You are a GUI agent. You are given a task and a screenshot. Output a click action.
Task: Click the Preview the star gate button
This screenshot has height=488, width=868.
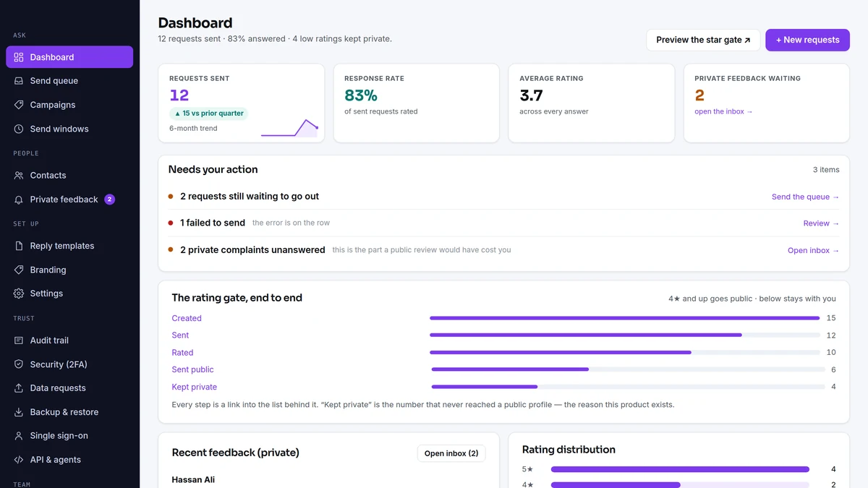[x=703, y=40]
